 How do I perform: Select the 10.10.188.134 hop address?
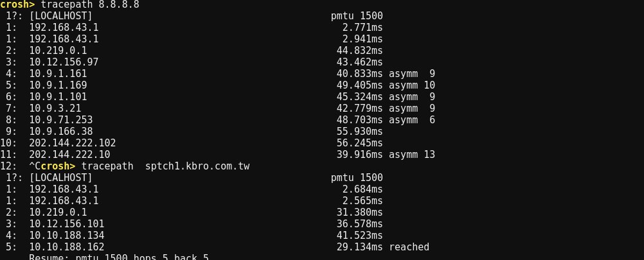tap(66, 236)
